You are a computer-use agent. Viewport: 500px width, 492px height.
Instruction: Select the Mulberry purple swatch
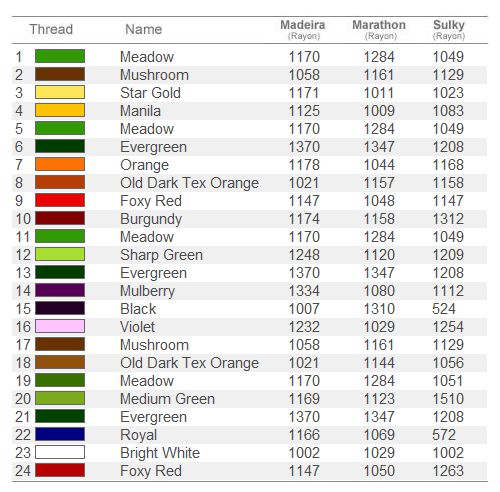60,290
